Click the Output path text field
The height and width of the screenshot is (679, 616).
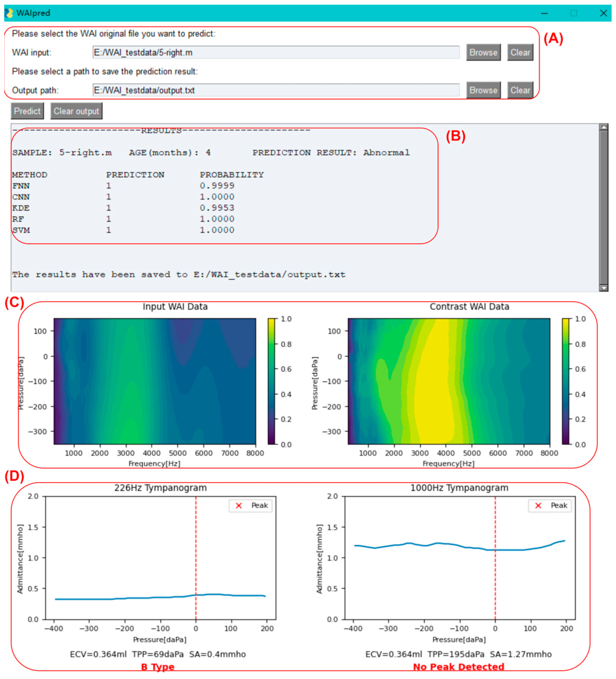276,90
